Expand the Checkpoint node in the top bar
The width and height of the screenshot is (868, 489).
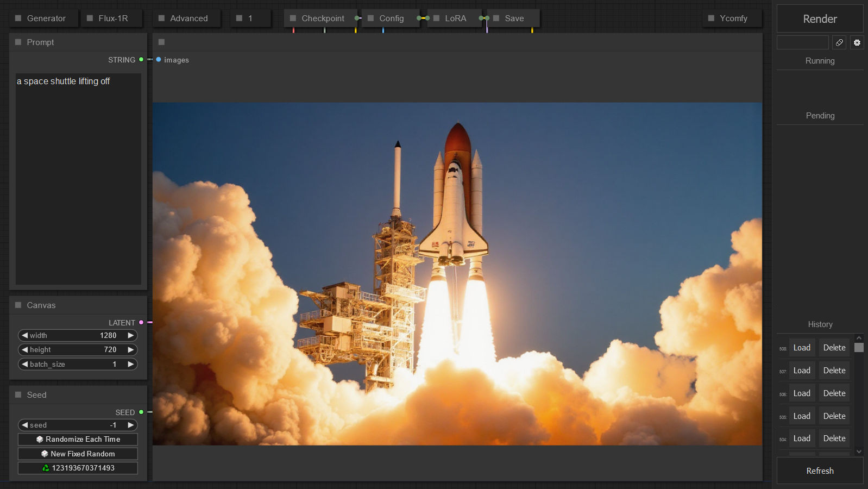pos(293,18)
